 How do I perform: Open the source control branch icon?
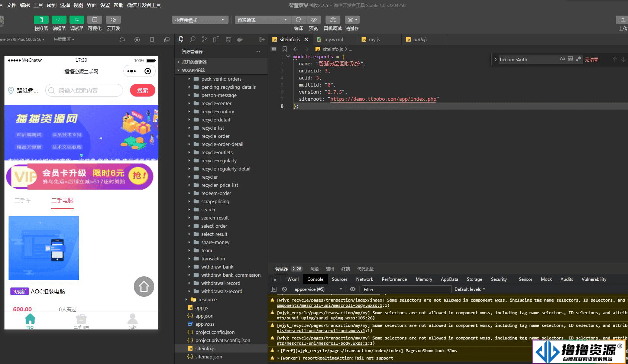click(204, 39)
